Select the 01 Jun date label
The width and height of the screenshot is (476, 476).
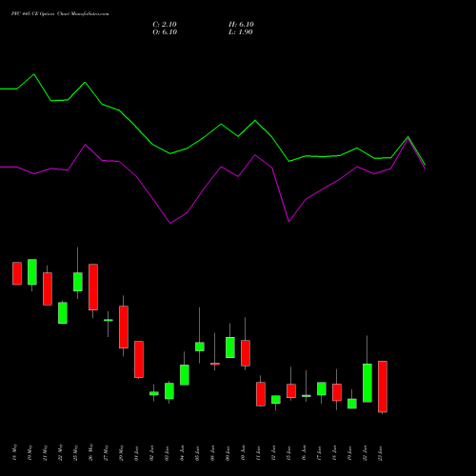pos(136,453)
